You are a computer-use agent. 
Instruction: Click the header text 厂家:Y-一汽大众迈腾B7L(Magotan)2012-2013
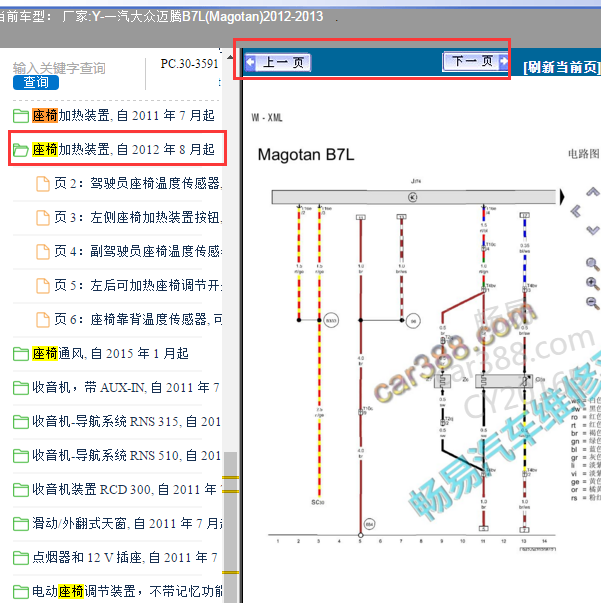click(x=192, y=17)
